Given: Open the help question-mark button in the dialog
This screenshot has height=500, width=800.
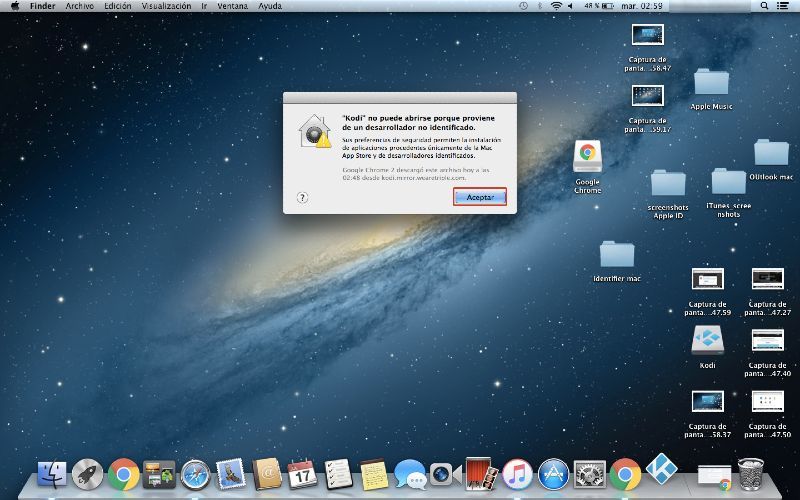Looking at the screenshot, I should click(x=303, y=197).
